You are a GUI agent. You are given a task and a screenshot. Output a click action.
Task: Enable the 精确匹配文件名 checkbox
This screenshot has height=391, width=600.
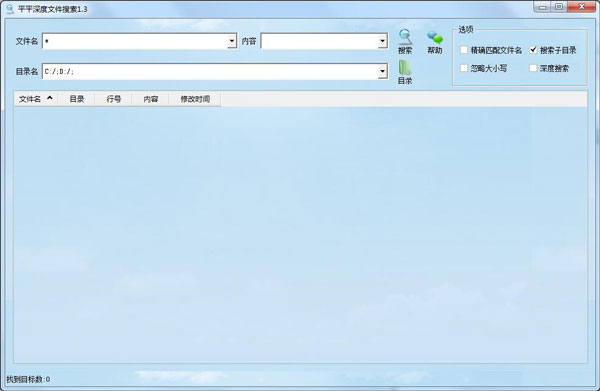click(x=464, y=50)
